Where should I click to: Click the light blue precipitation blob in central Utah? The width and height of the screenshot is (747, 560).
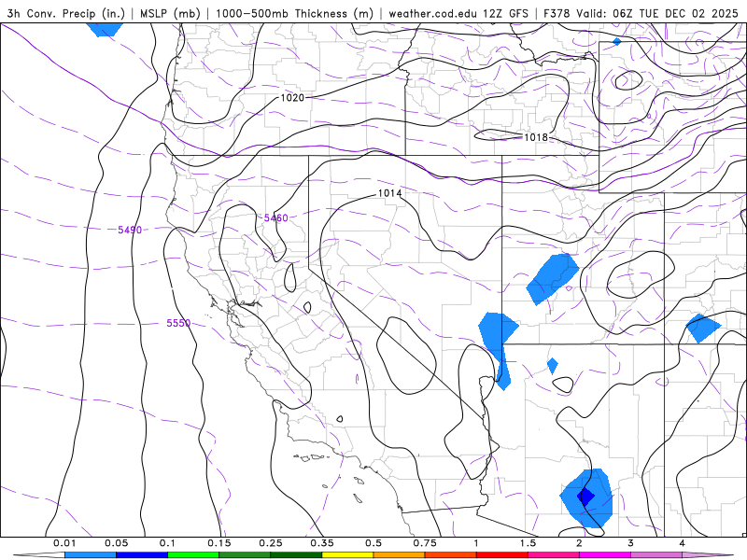(x=553, y=279)
